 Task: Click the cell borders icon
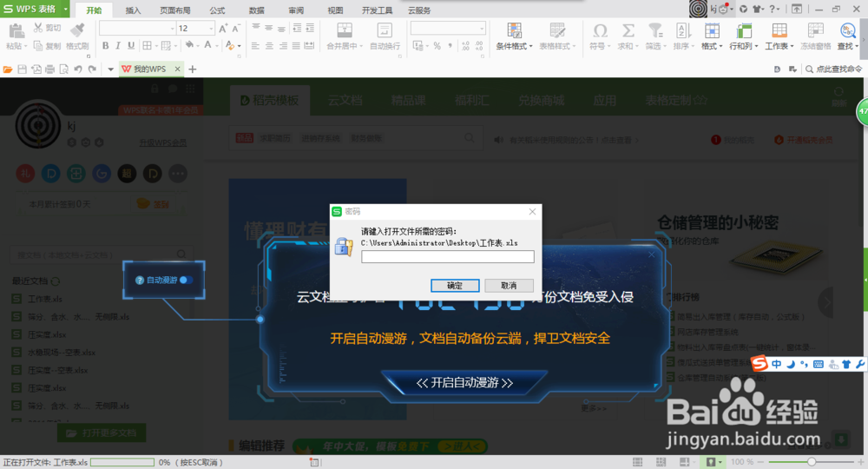[148, 45]
